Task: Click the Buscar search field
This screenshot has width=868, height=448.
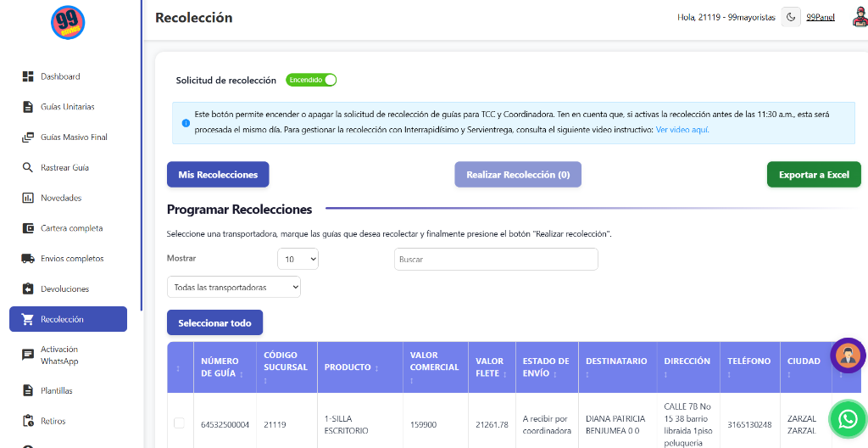Action: (496, 259)
